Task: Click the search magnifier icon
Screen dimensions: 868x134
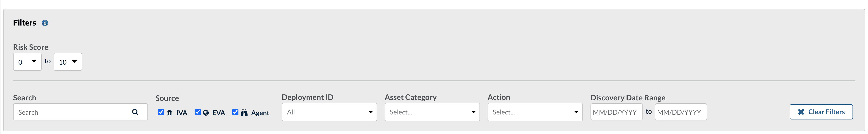Action: [x=135, y=112]
